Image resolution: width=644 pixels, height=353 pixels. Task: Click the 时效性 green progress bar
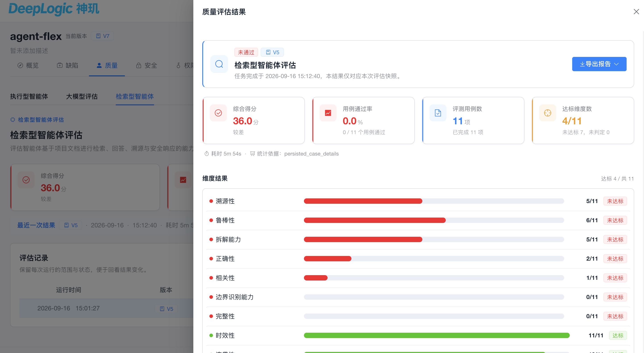(x=436, y=335)
